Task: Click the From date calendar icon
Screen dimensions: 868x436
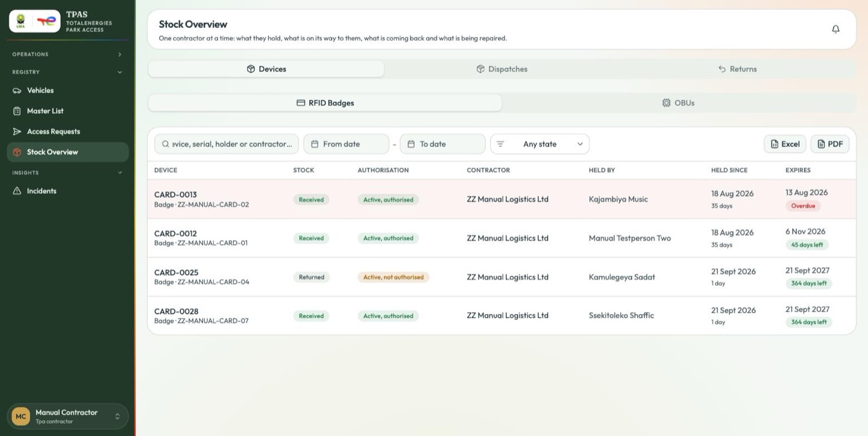Action: point(315,144)
